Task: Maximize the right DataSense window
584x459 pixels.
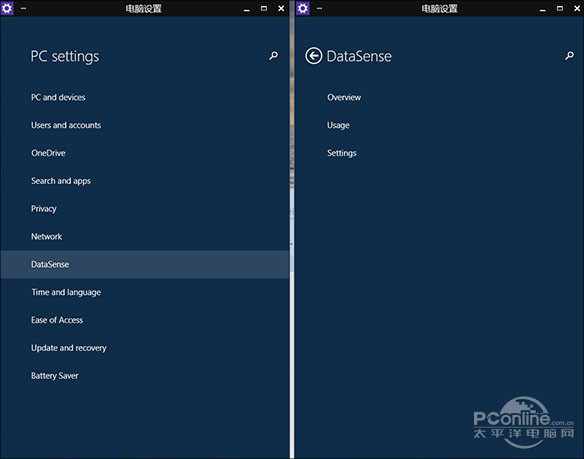Action: pyautogui.click(x=560, y=8)
